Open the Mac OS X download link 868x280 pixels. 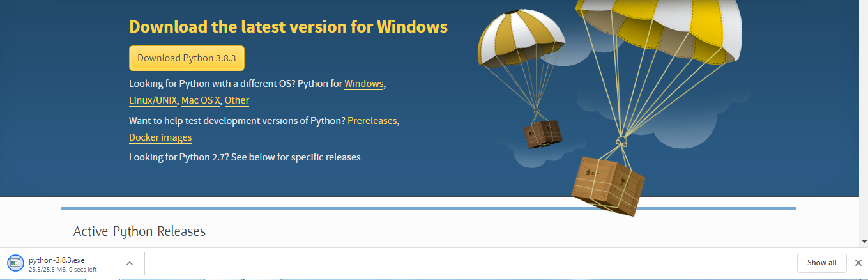(201, 100)
